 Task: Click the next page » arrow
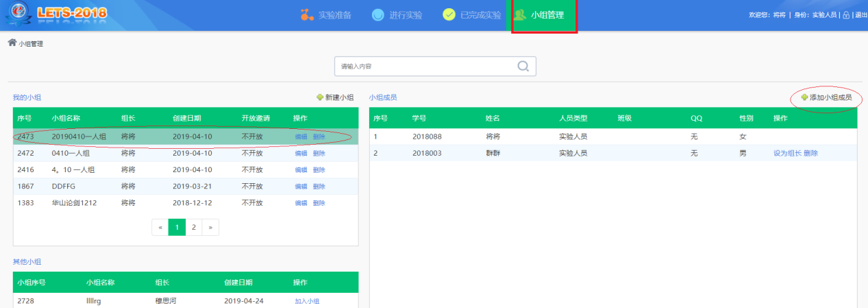(x=210, y=227)
